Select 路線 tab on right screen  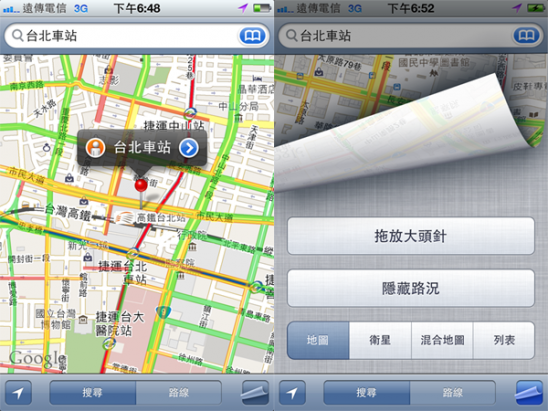(x=453, y=393)
